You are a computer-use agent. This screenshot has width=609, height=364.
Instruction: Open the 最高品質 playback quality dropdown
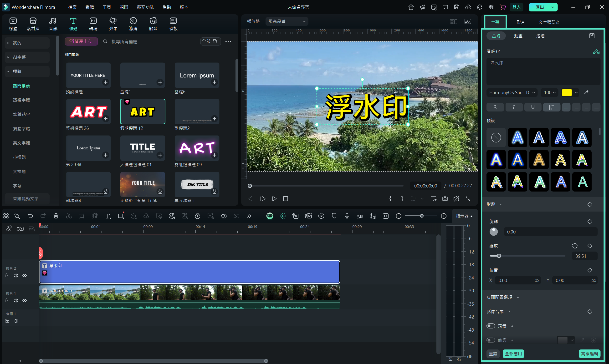point(286,21)
